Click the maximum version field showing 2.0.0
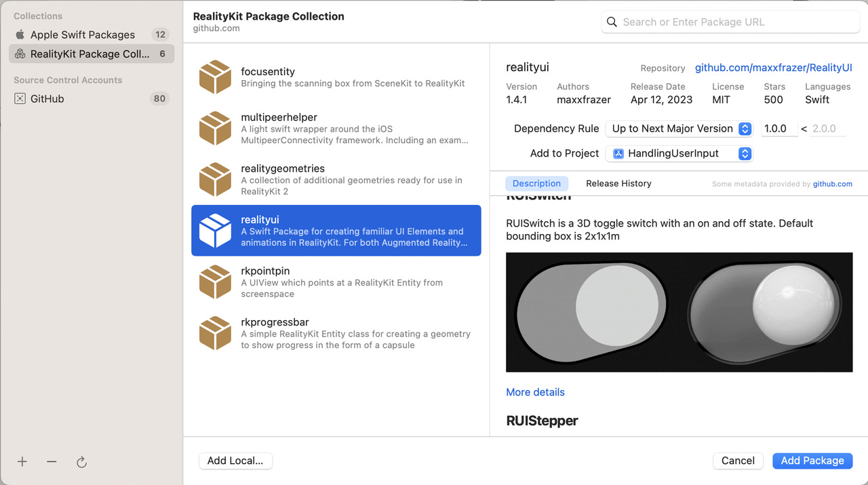Screen dimensions: 868x485 (x=828, y=128)
